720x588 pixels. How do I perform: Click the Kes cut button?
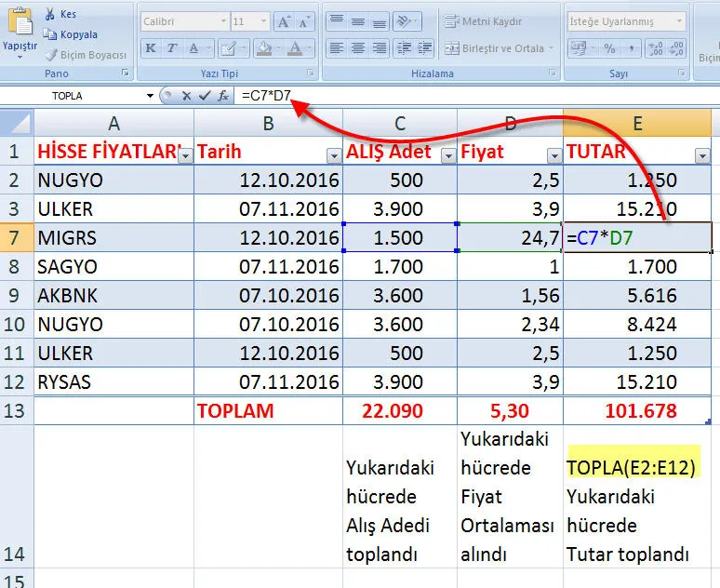tap(62, 14)
